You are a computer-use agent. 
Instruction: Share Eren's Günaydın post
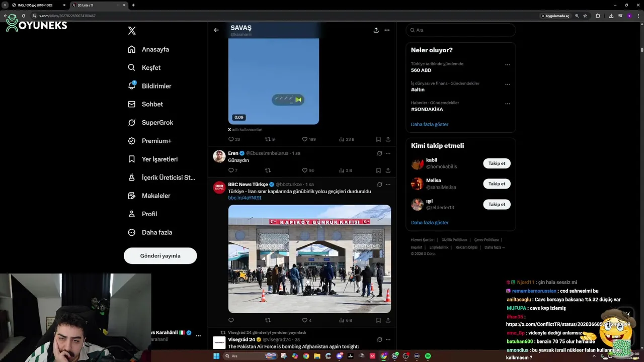pyautogui.click(x=388, y=170)
